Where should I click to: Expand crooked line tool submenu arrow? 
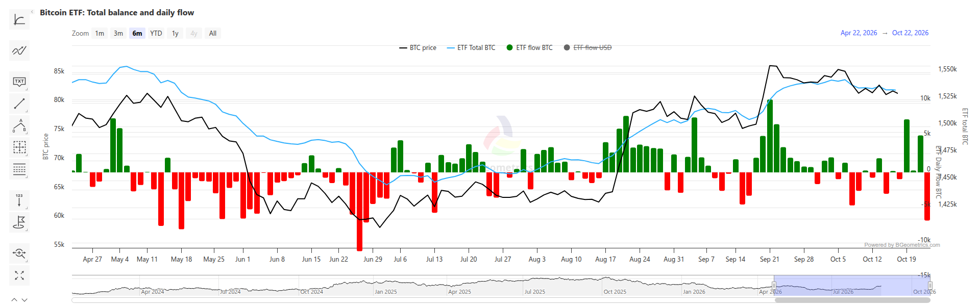27,133
